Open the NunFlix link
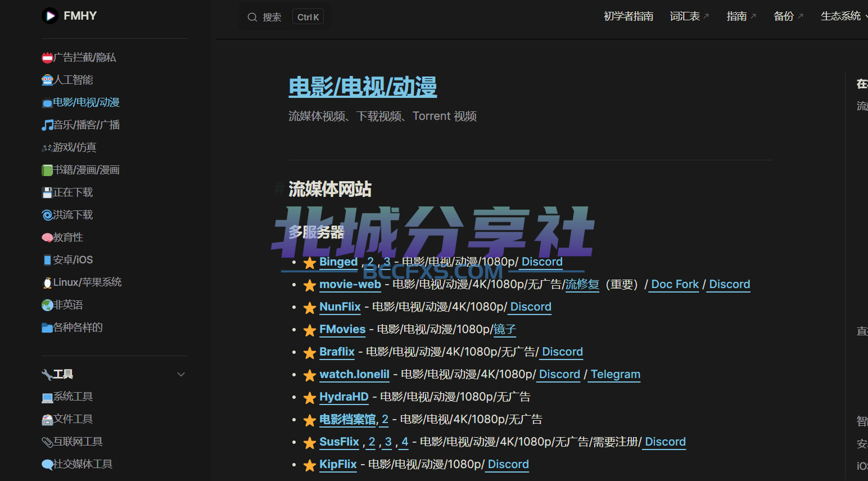Viewport: 868px width, 481px height. click(340, 307)
